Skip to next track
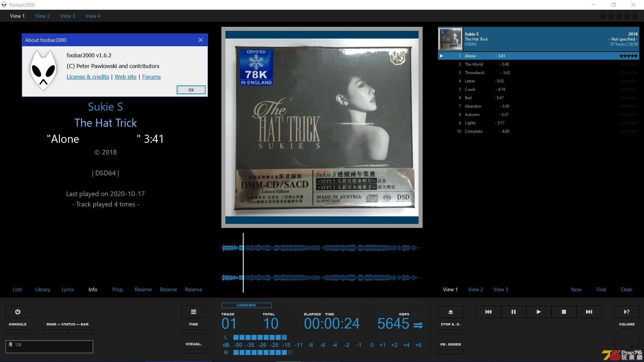The image size is (644, 362). click(589, 312)
